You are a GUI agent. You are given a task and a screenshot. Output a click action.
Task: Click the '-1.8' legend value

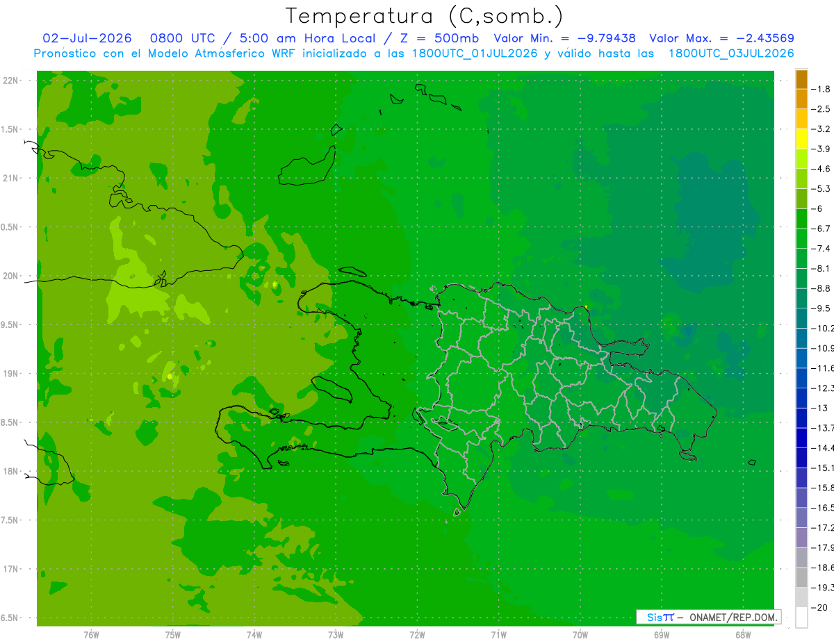tap(821, 89)
